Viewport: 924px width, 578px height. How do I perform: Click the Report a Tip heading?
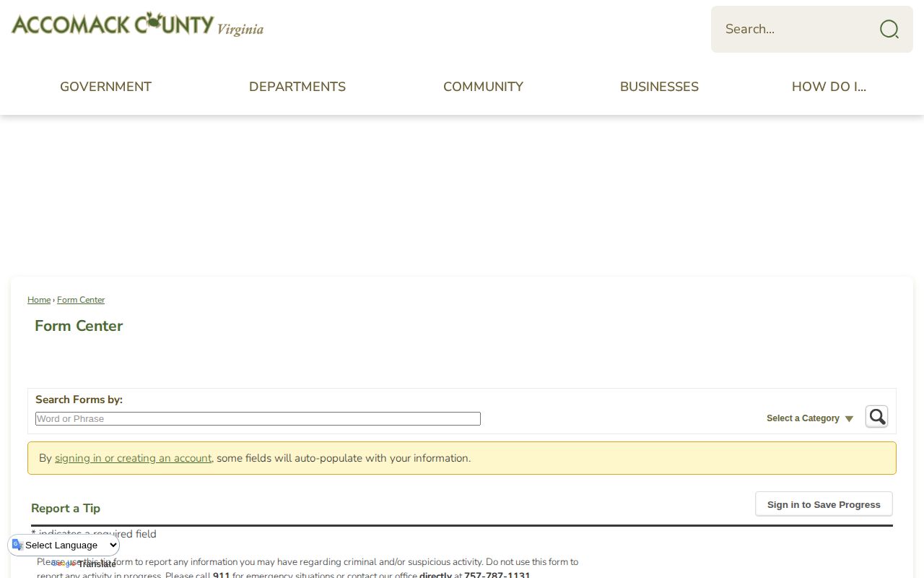[66, 508]
